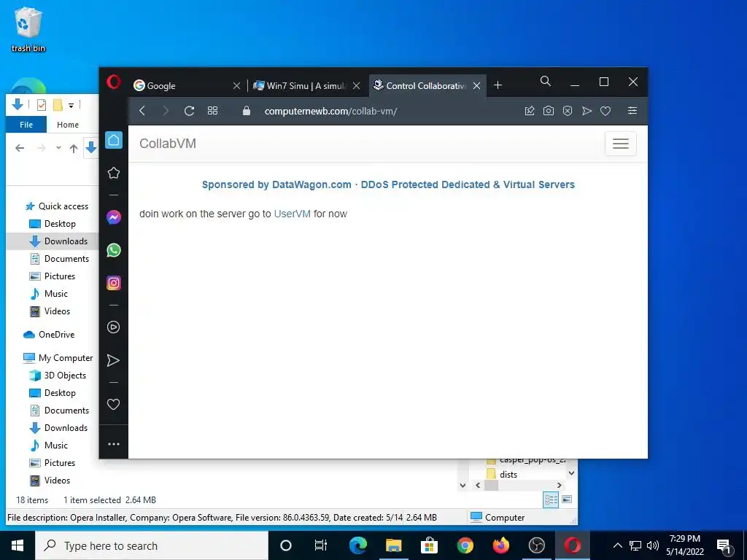Take a snapshot with camera icon
Image resolution: width=747 pixels, height=560 pixels.
tap(549, 111)
